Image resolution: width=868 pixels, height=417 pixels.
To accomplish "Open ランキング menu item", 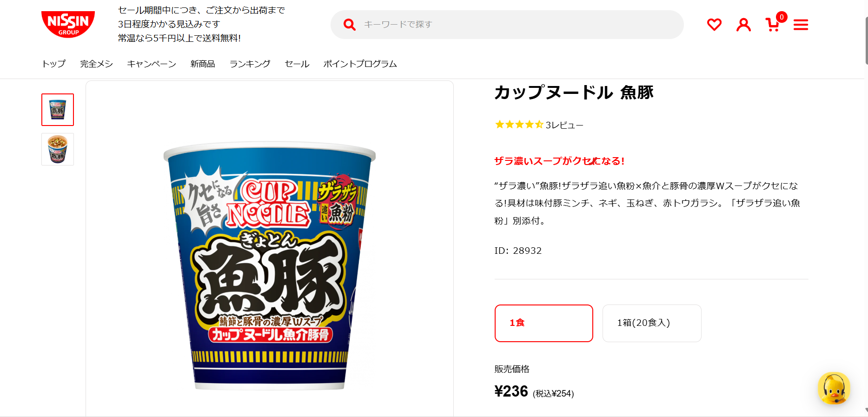I will 250,64.
